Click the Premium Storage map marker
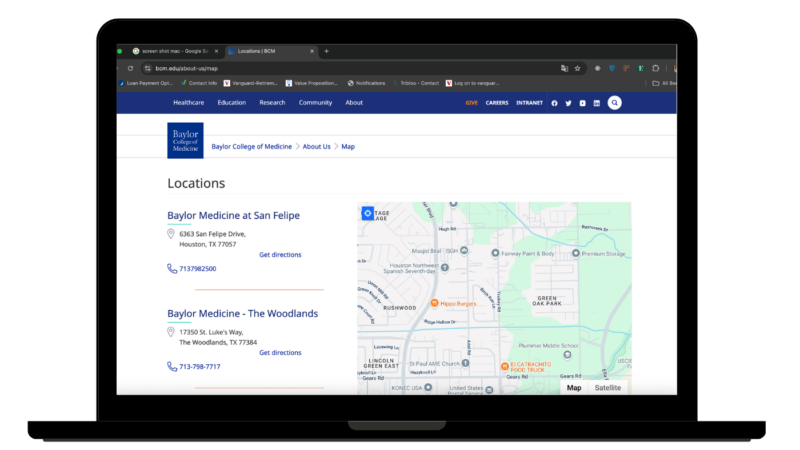This screenshot has width=800, height=450. pos(576,253)
